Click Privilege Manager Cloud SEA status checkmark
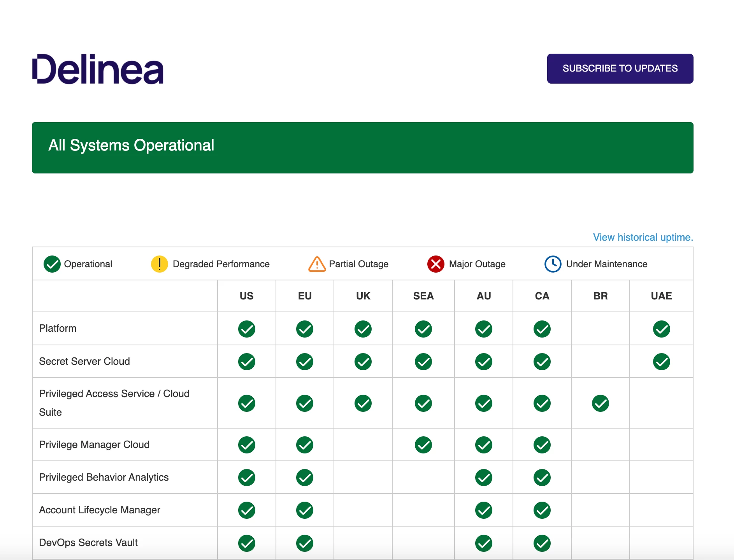 (423, 445)
